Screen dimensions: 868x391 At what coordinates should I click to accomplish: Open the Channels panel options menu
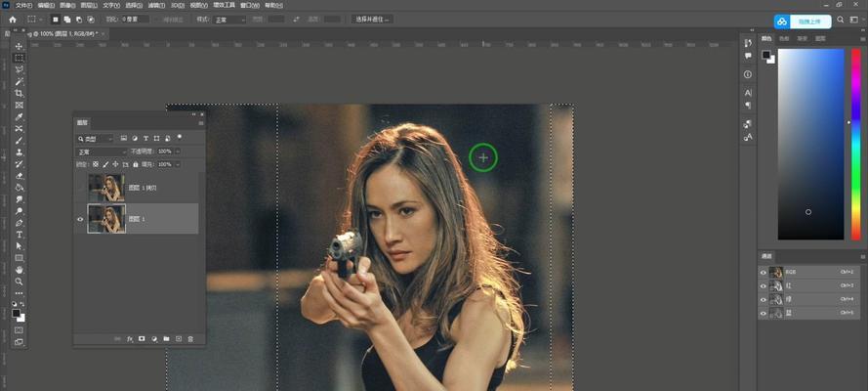click(x=862, y=256)
